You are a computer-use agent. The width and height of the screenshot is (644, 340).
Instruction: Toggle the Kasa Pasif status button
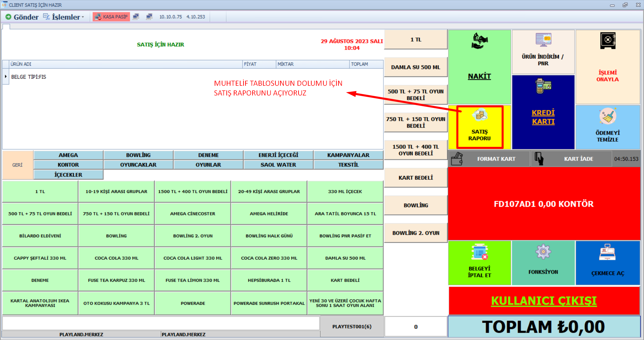pyautogui.click(x=111, y=17)
